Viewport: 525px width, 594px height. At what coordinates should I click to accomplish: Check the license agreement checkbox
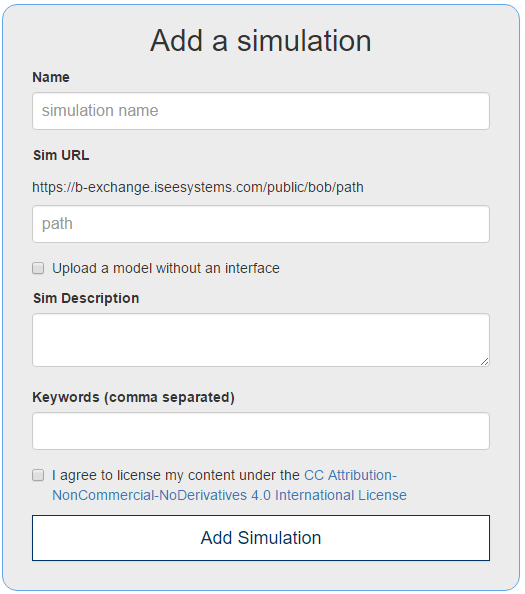[x=38, y=475]
